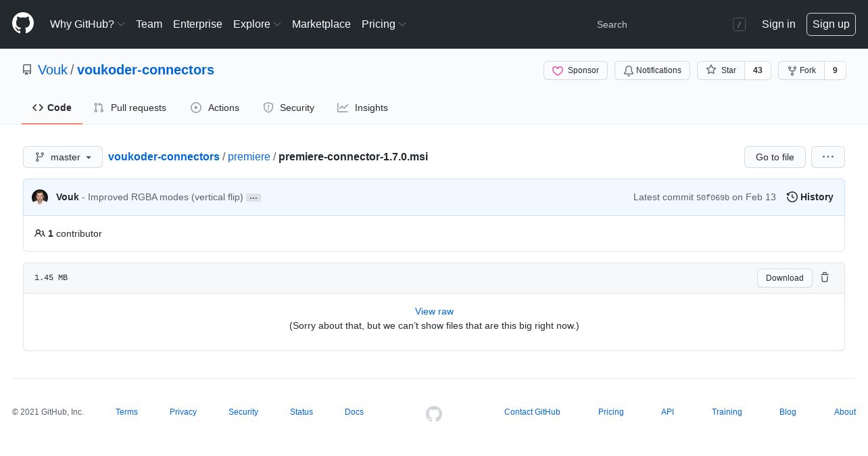This screenshot has width=868, height=456.
Task: Open the voukoder-connectors repository title link
Action: point(145,70)
